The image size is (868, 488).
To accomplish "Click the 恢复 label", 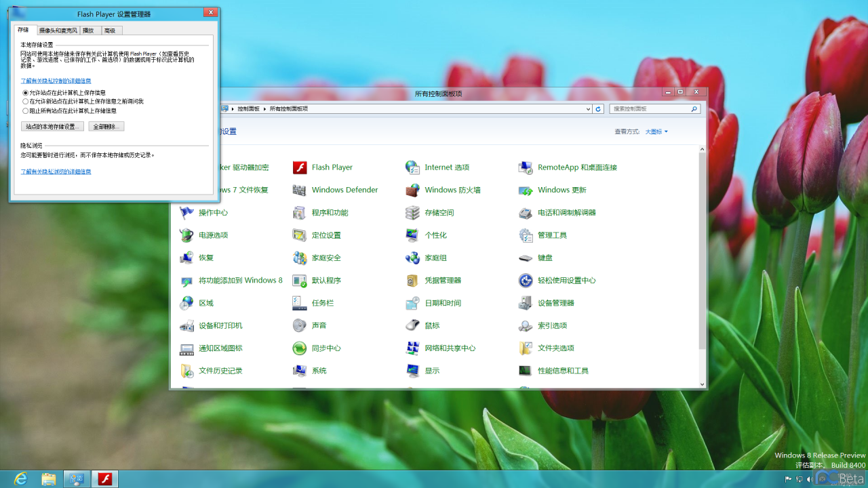I will 206,258.
